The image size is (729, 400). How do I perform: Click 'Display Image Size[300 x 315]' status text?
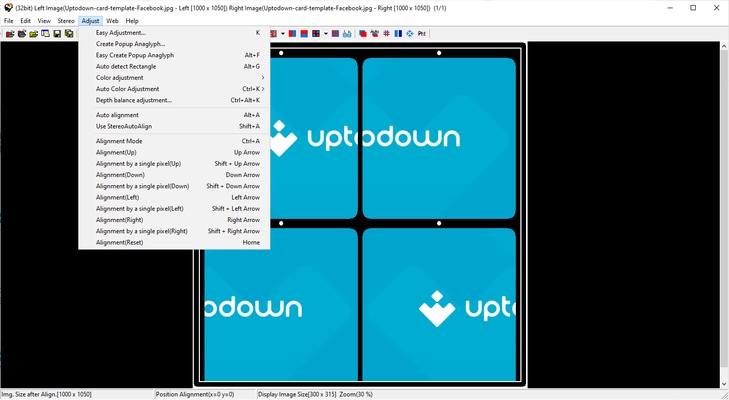[297, 394]
